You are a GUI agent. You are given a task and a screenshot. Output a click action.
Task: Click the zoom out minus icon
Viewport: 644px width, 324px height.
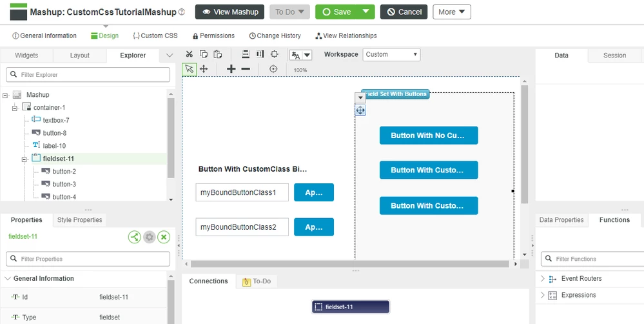tap(246, 69)
